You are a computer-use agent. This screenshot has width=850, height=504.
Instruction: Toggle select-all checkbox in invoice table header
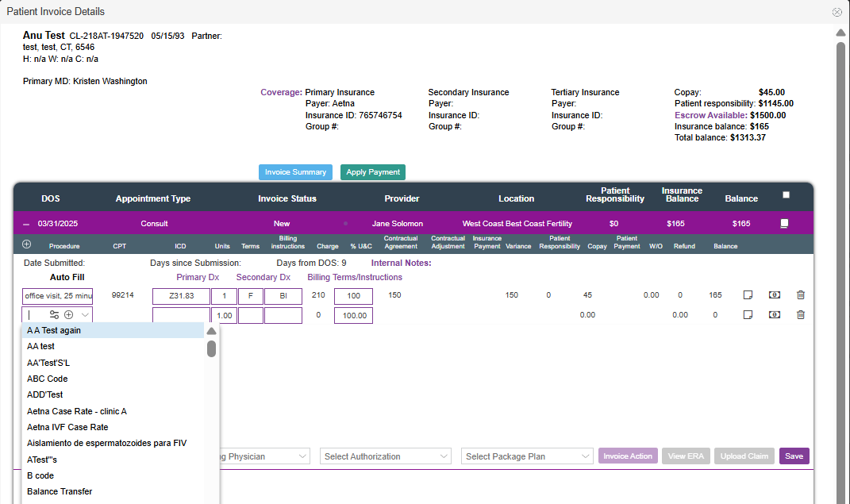786,195
